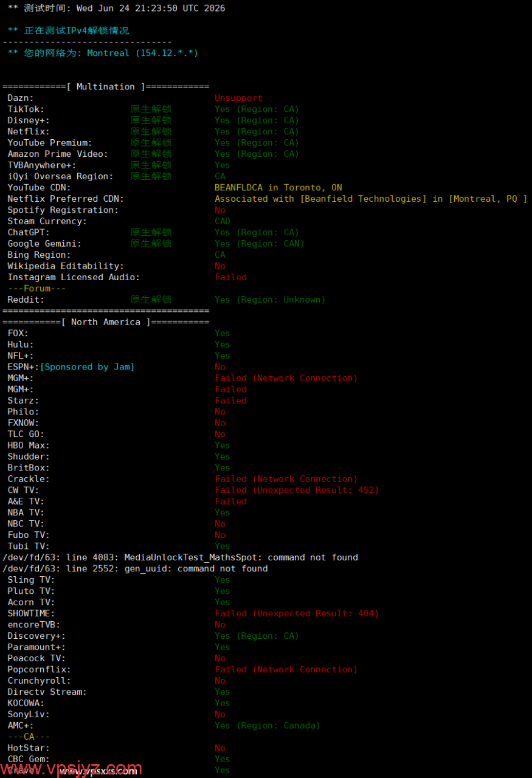Click the "Pluto TV:" label
The image size is (532, 778).
31,591
